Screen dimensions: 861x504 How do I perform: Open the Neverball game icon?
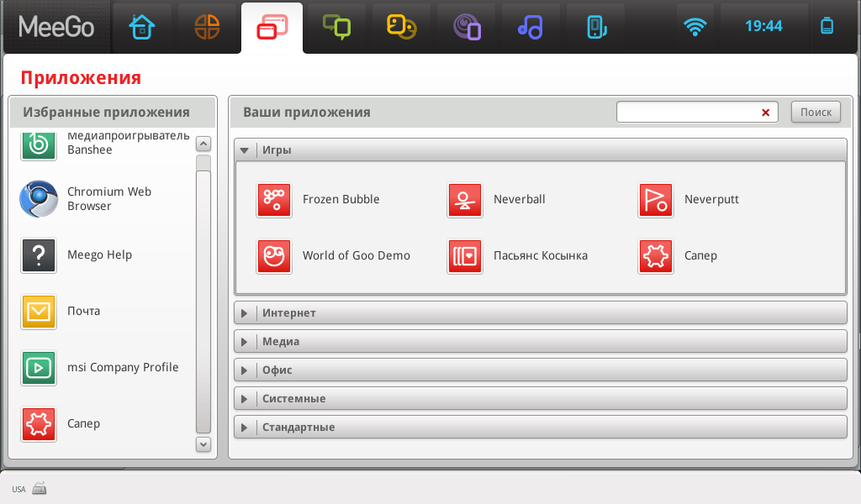(x=465, y=200)
